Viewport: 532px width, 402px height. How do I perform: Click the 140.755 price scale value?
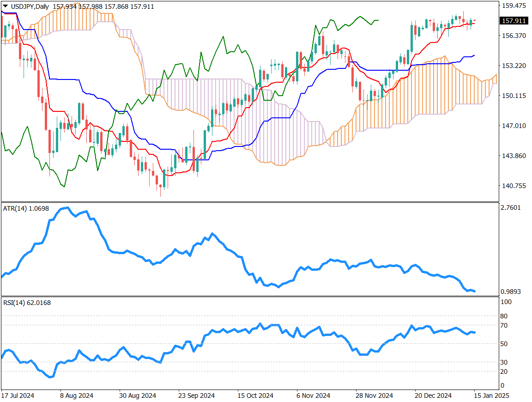pos(514,186)
